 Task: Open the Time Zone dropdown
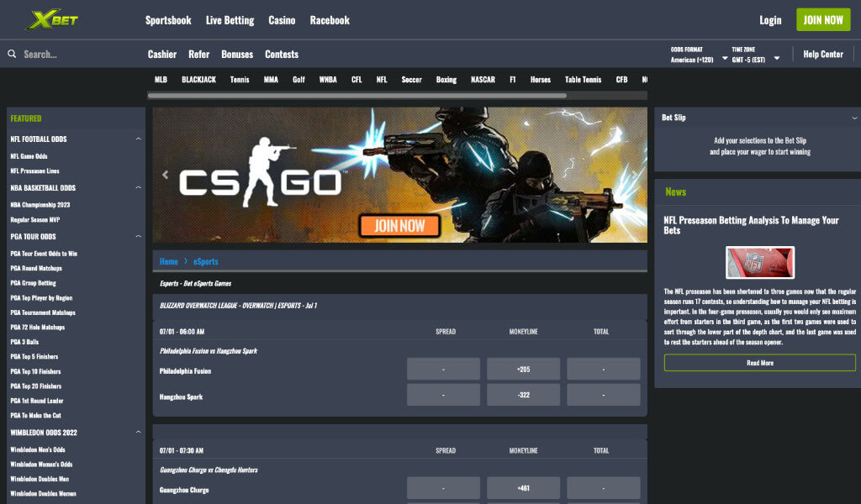click(x=756, y=55)
